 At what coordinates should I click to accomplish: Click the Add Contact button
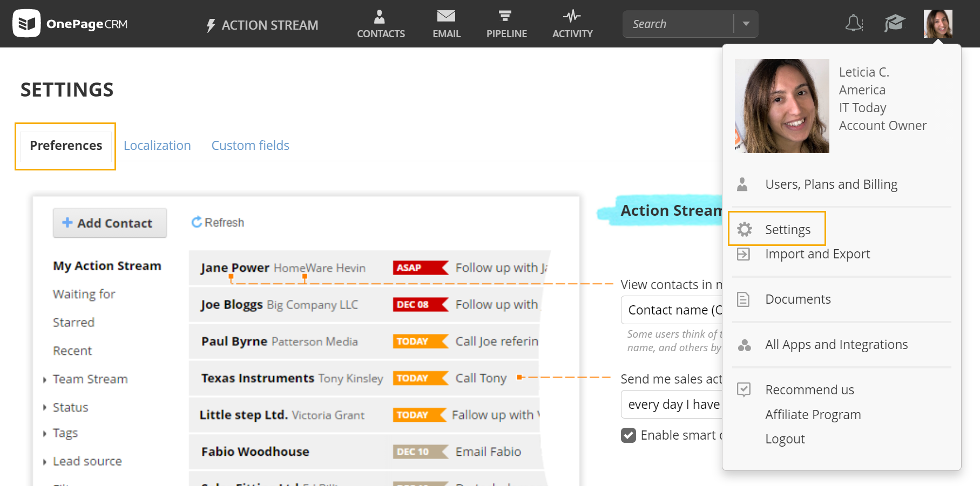coord(110,223)
